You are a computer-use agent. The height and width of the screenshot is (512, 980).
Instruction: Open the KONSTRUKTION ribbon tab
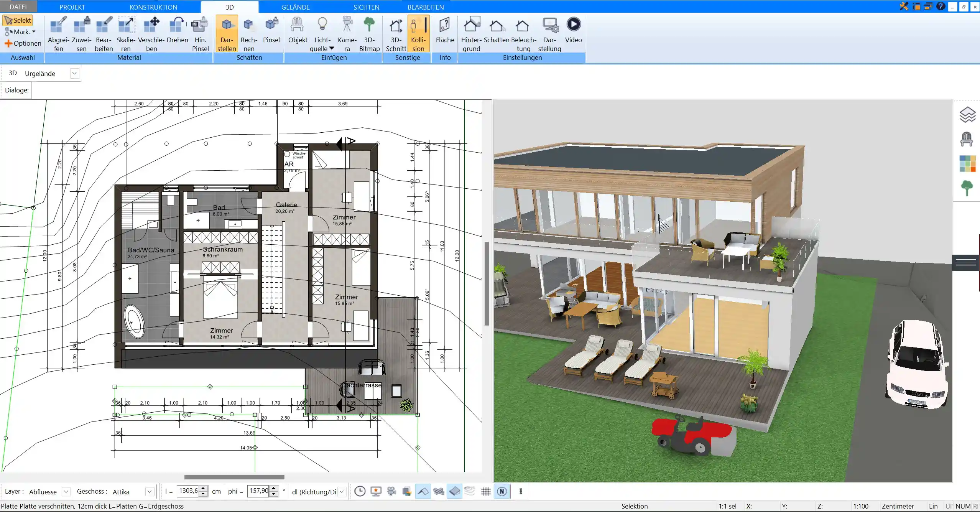[x=153, y=7]
